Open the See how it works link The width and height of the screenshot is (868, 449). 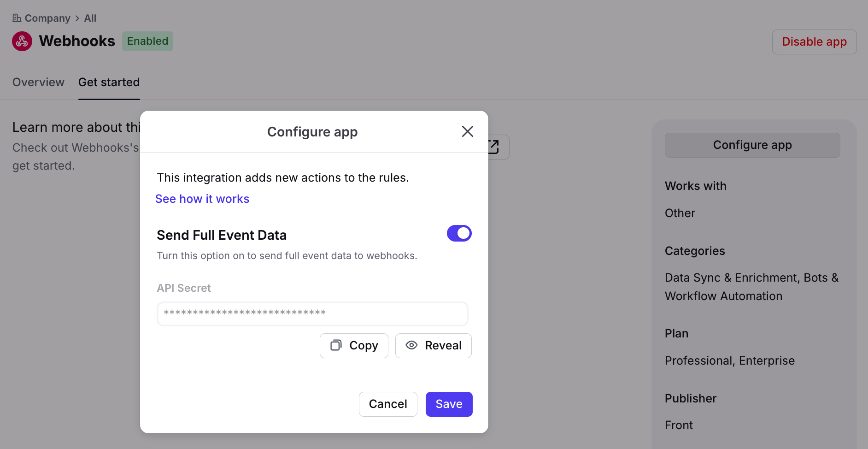202,199
